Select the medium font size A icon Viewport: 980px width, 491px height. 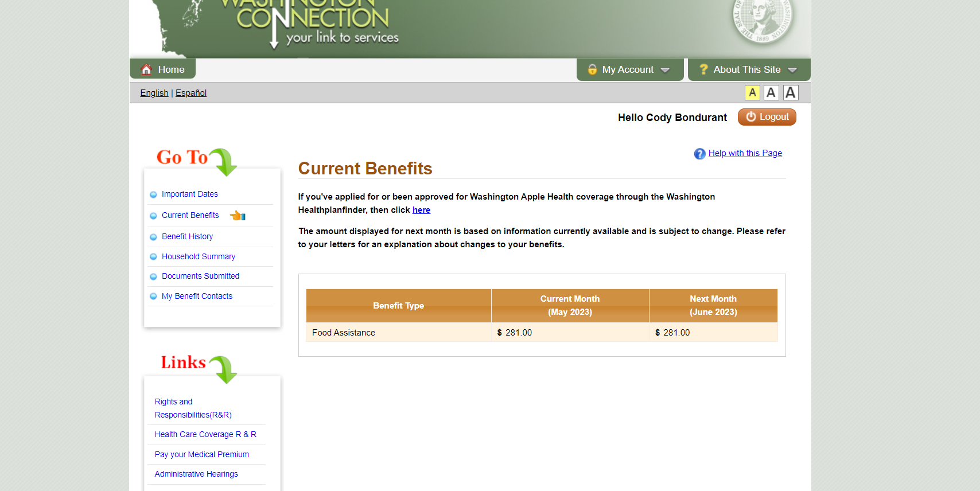click(x=771, y=92)
